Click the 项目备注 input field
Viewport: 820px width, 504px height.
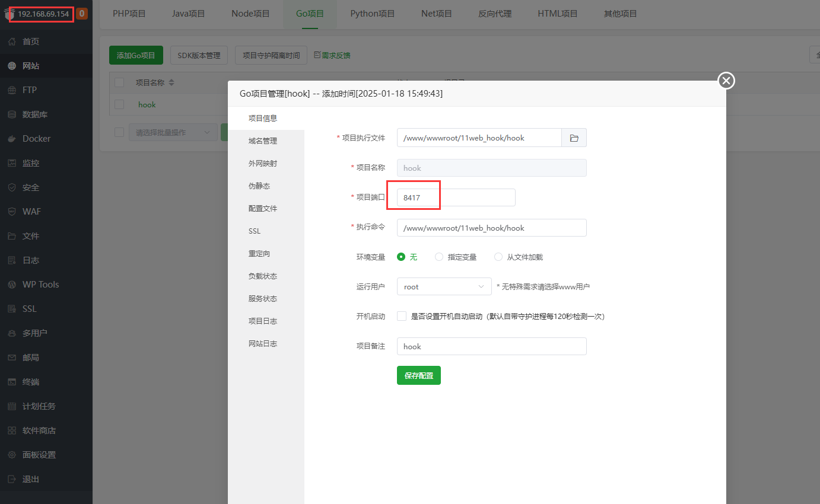[x=491, y=346]
